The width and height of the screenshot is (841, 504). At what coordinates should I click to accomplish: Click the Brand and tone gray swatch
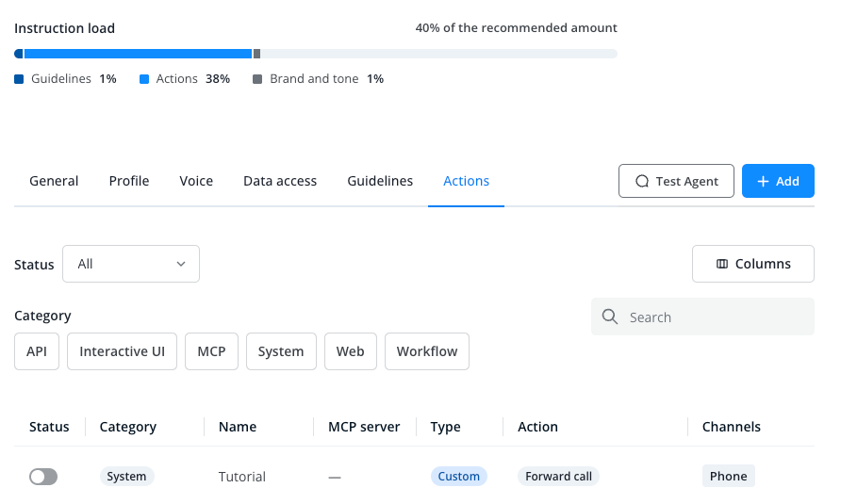257,79
